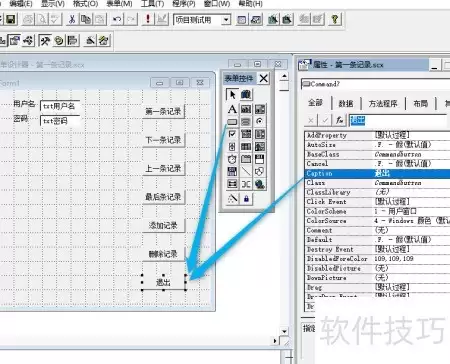Open the 表单(M) menu
The width and height of the screenshot is (450, 364).
click(x=119, y=4)
